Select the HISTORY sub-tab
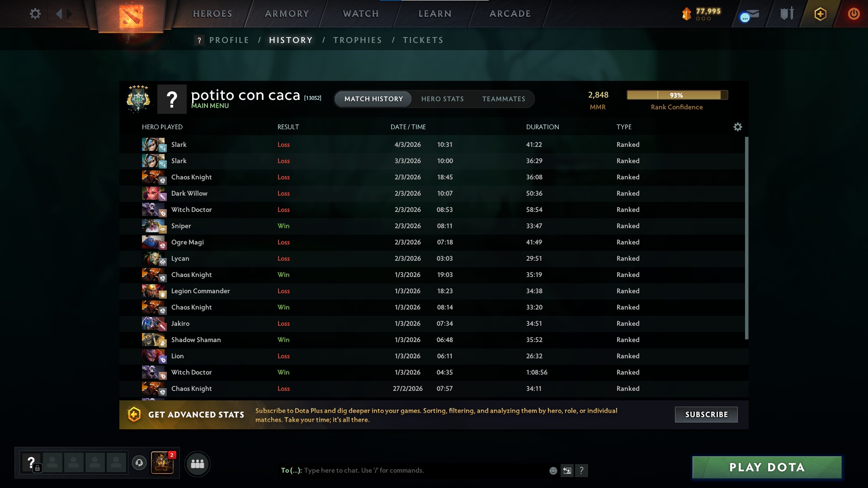The width and height of the screenshot is (868, 488). [x=291, y=40]
